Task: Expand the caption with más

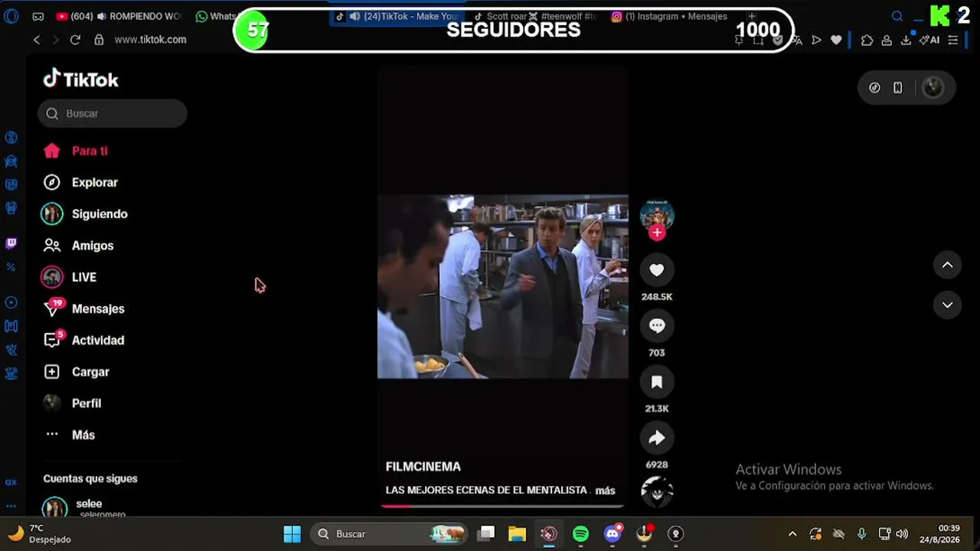Action: coord(606,491)
